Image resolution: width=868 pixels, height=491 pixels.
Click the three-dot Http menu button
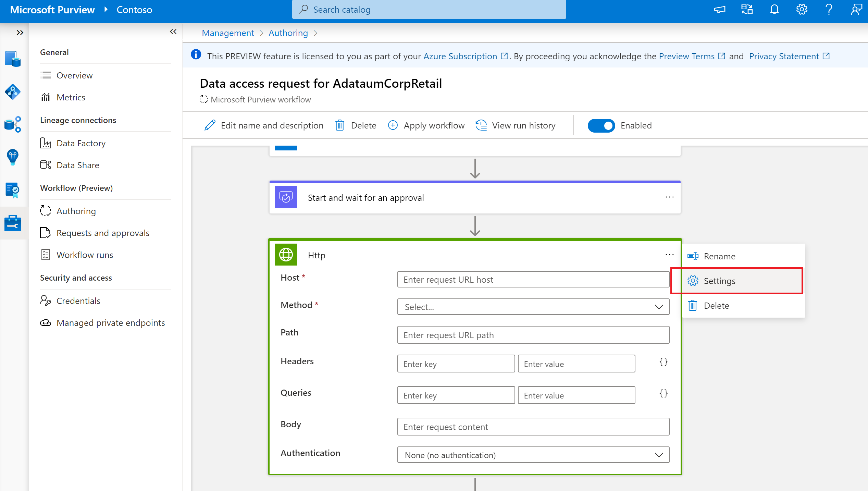[669, 255]
